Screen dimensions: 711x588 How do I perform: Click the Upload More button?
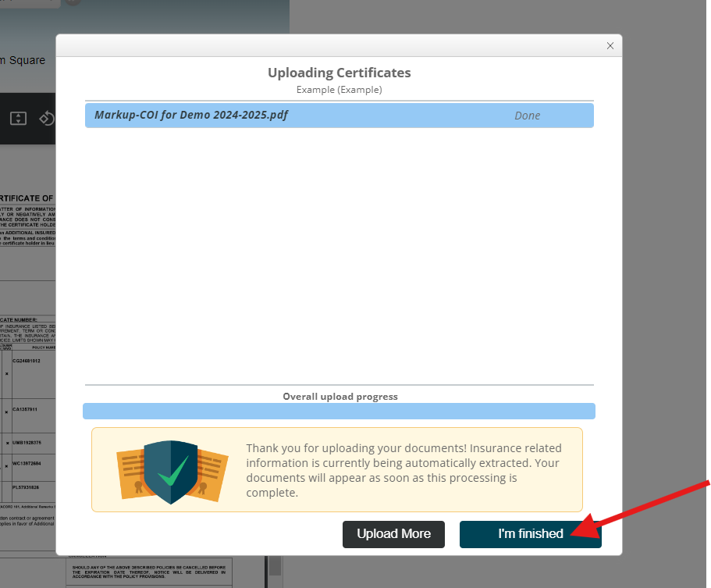tap(393, 534)
